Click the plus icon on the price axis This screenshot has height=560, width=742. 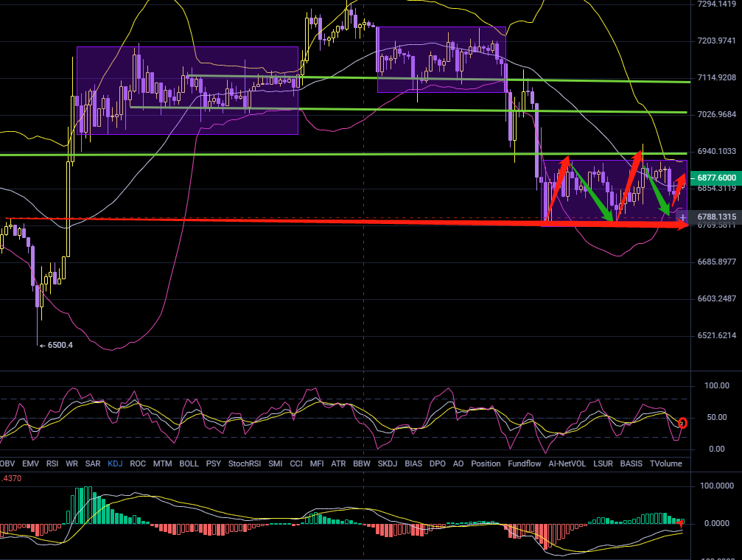coord(683,217)
